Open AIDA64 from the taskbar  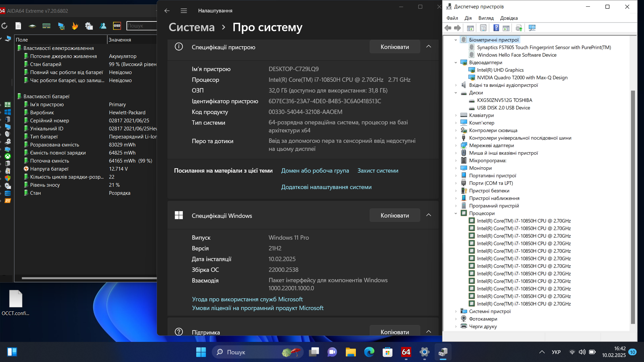406,352
